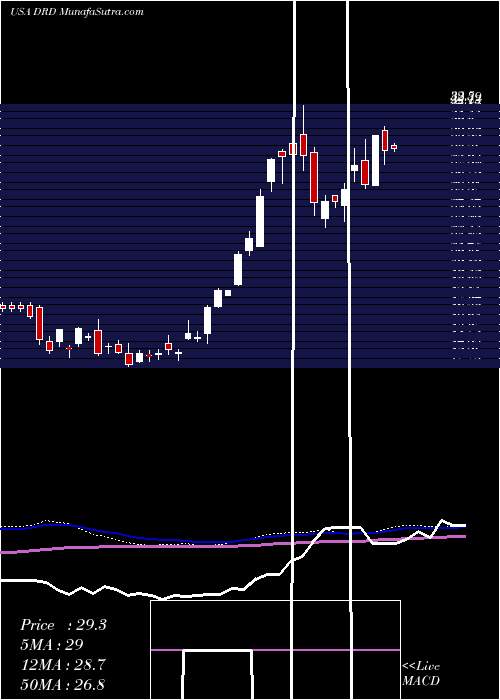Click the lowest red candle at the chart bottom
The width and height of the screenshot is (500, 700).
pos(129,359)
